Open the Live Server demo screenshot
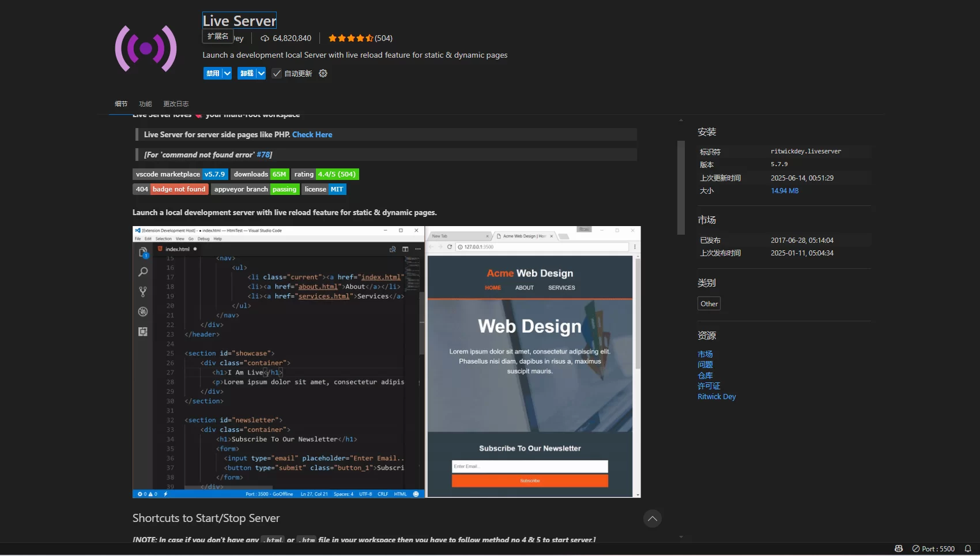980x556 pixels. point(386,362)
